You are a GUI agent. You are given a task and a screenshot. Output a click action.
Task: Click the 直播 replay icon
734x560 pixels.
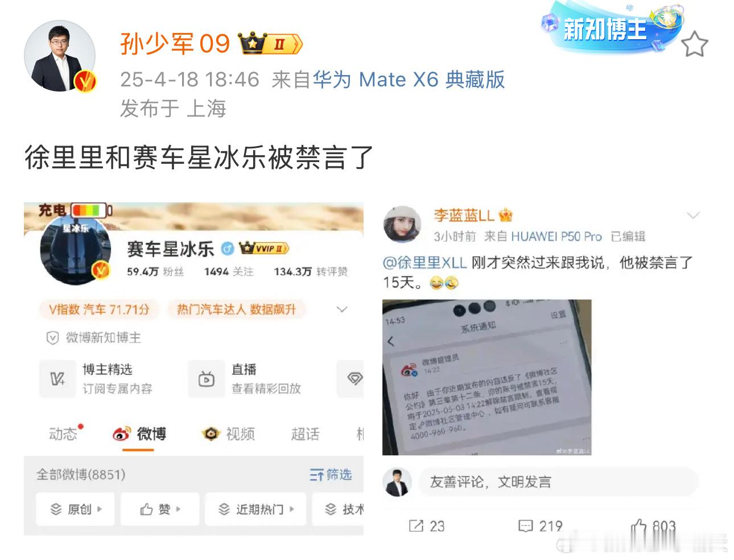206,379
